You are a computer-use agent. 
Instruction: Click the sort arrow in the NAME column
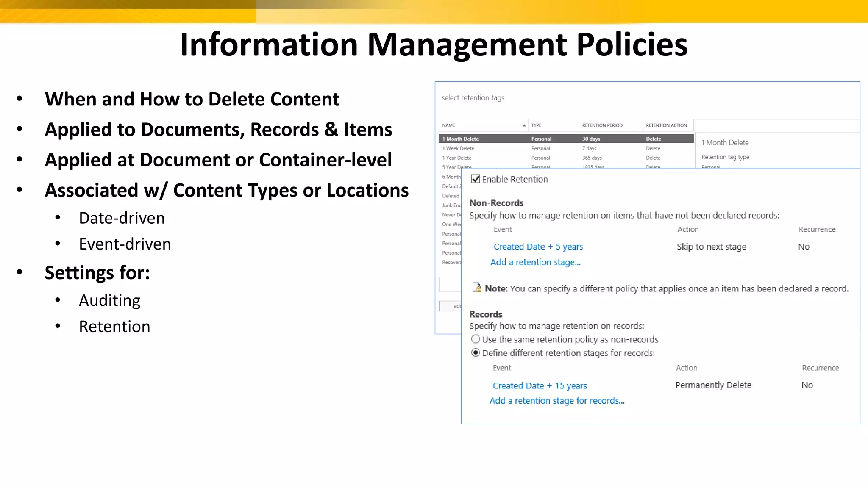[524, 125]
